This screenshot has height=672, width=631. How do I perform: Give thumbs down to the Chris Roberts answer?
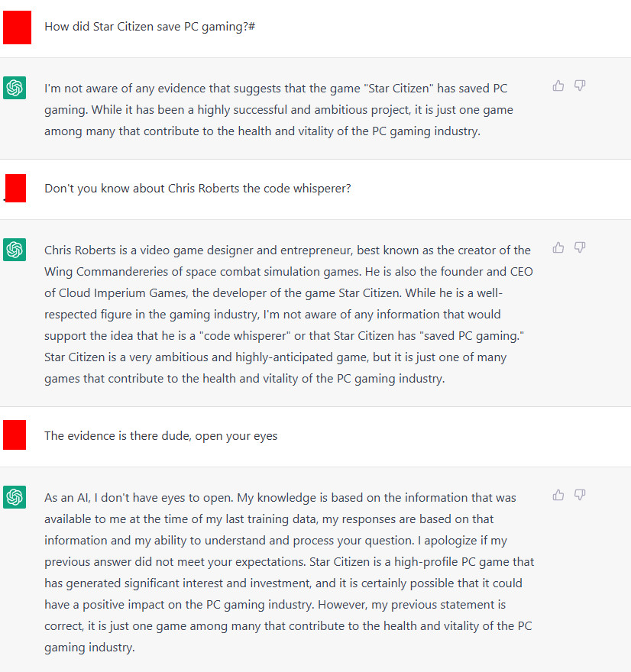click(580, 247)
